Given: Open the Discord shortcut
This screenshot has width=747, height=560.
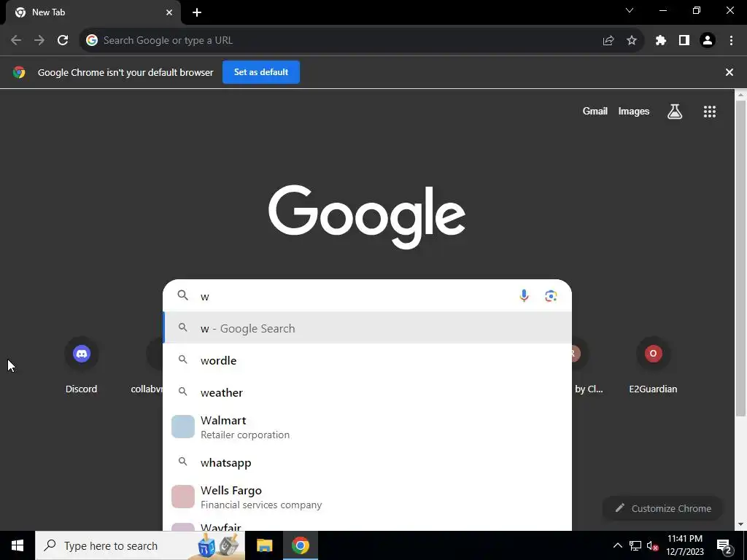Looking at the screenshot, I should (x=82, y=366).
